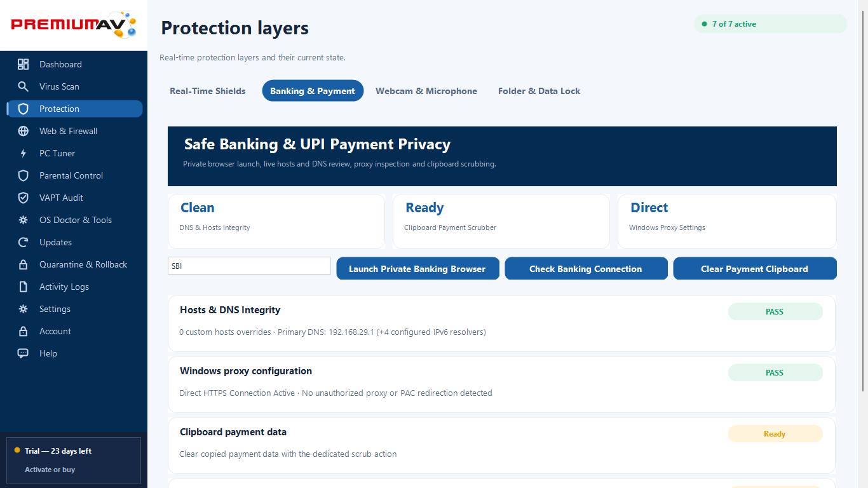Click Clear Payment Clipboard button
The width and height of the screenshot is (868, 488).
[755, 268]
